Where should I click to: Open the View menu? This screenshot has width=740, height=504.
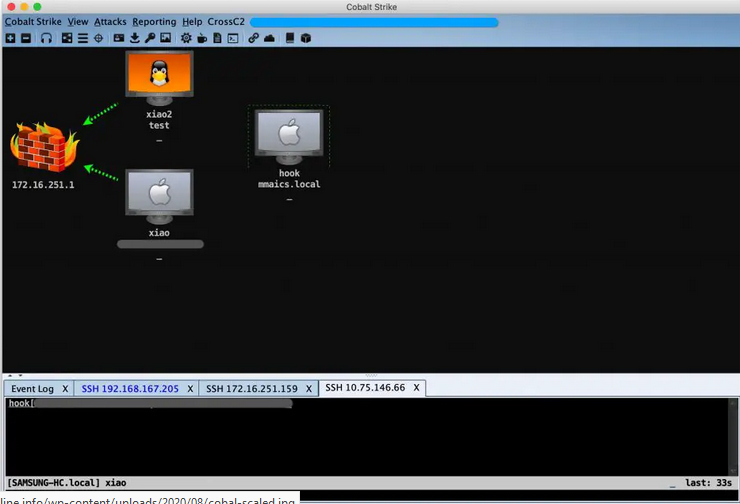pos(78,22)
